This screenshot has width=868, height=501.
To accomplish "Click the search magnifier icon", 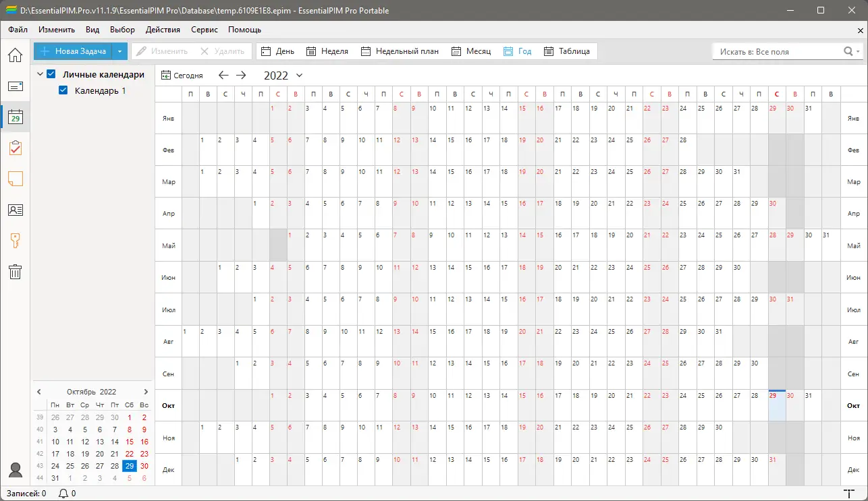I will tap(848, 51).
